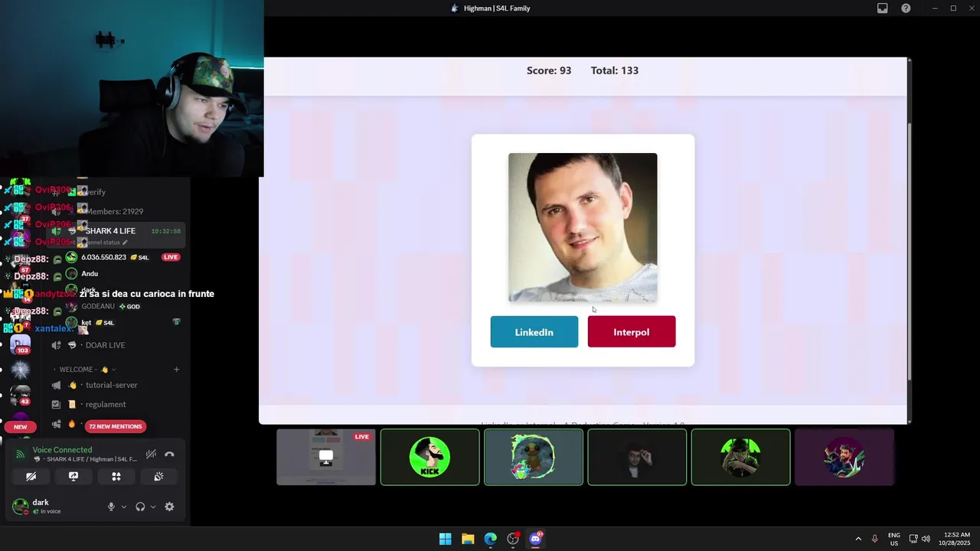Viewport: 980px width, 551px height.
Task: Switch ENG US input language
Action: tap(893, 539)
